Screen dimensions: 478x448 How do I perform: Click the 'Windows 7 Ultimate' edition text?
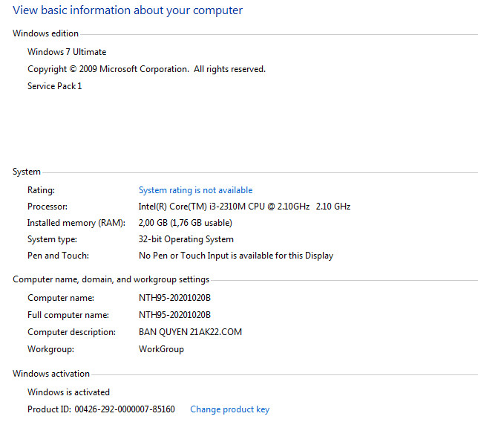tap(67, 52)
